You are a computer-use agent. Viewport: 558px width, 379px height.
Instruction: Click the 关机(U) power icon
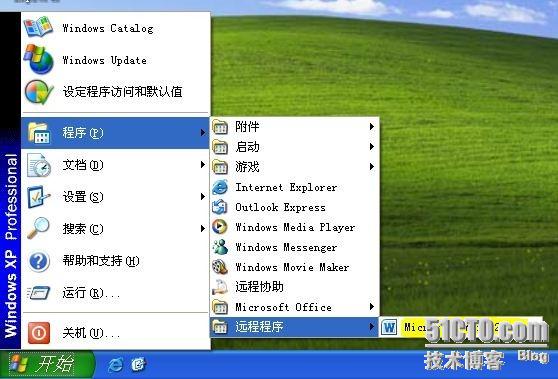coord(39,333)
